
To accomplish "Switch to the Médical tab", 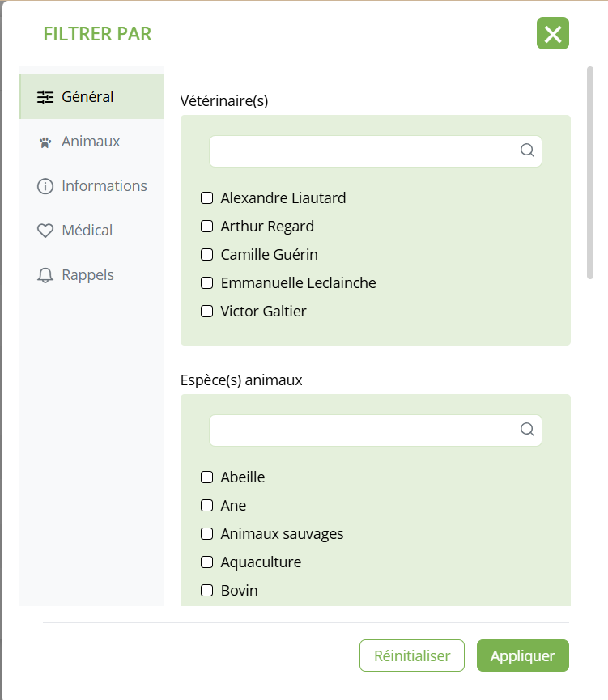I will tap(87, 231).
